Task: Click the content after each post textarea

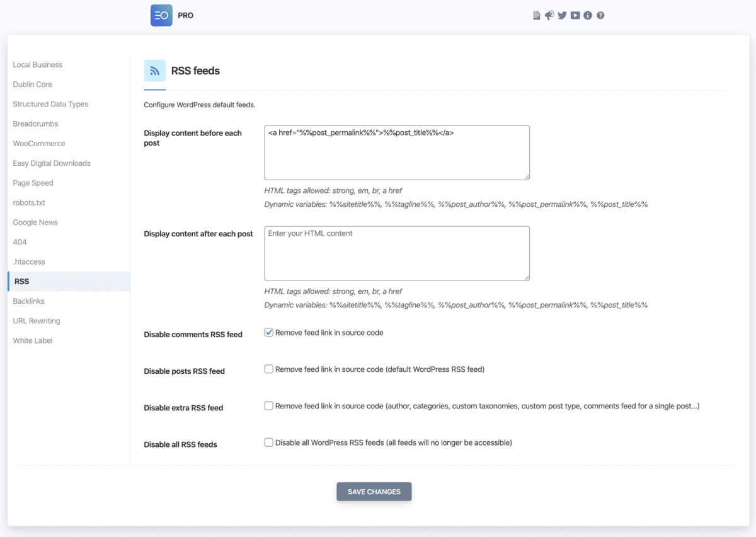Action: tap(397, 253)
